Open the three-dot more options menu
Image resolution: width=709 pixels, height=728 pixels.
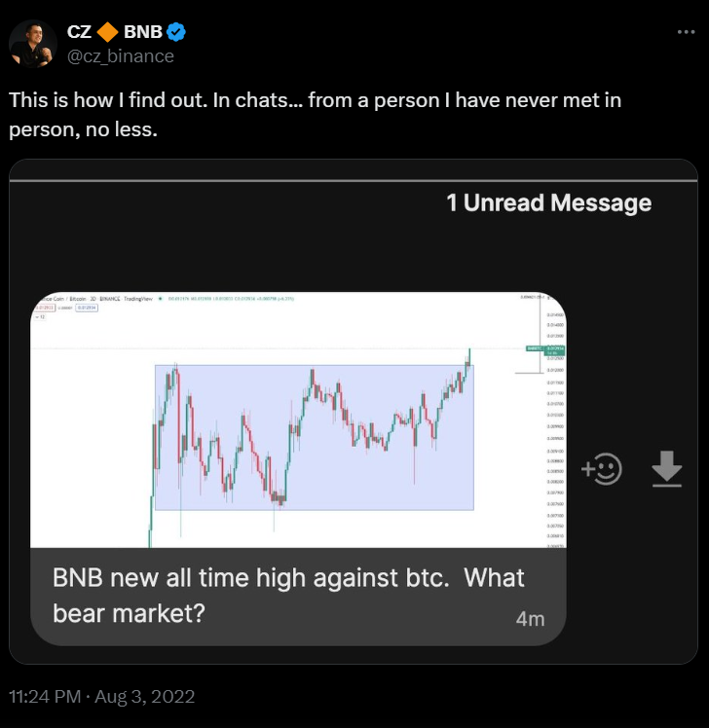click(x=687, y=32)
